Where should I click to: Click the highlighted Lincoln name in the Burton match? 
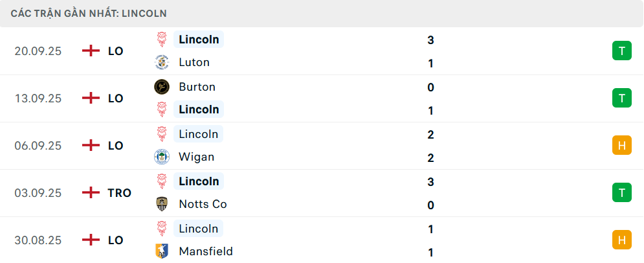coord(199,109)
